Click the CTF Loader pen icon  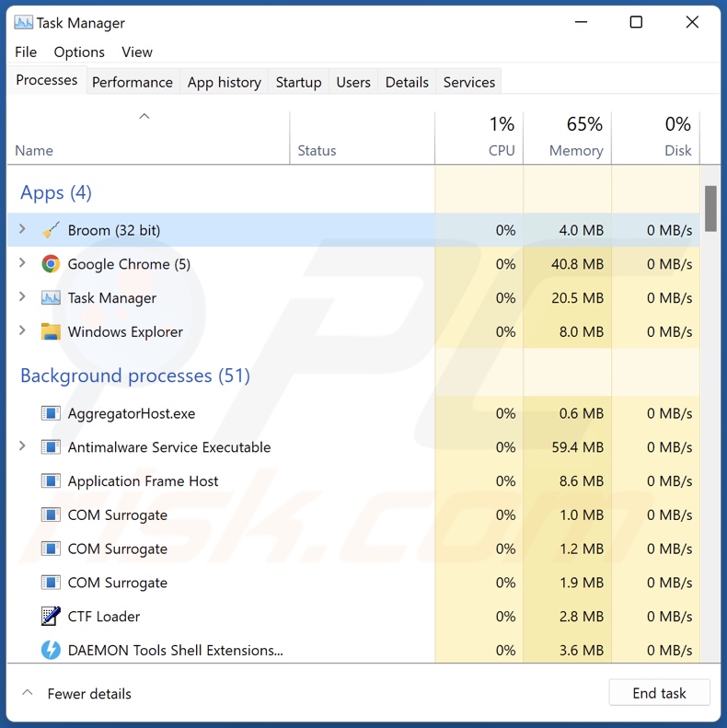[51, 616]
